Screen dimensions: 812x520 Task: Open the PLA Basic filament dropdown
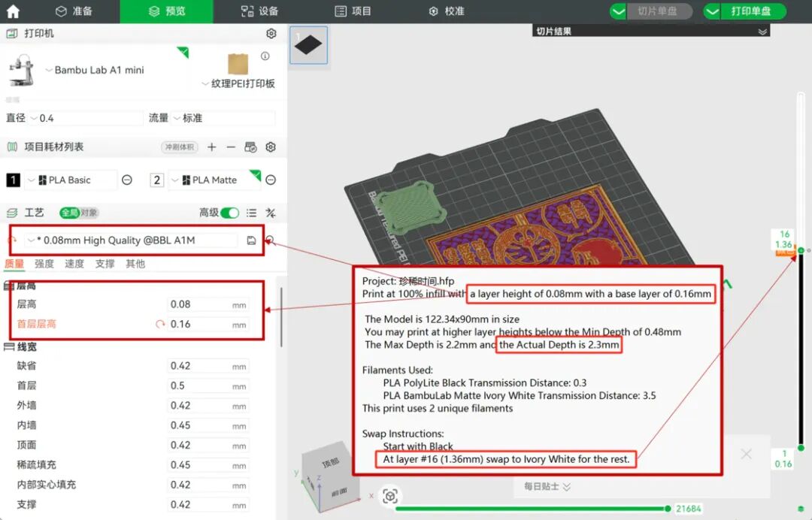(x=71, y=180)
